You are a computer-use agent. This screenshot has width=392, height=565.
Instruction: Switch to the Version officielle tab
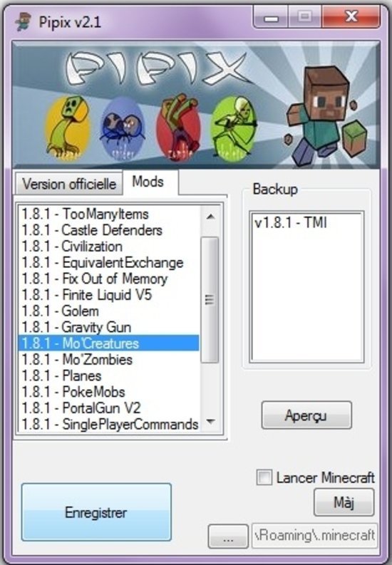point(69,184)
